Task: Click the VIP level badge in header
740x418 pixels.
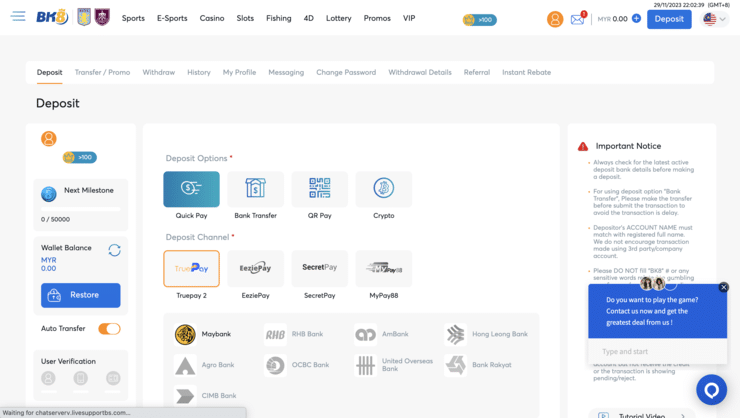Action: click(x=479, y=20)
